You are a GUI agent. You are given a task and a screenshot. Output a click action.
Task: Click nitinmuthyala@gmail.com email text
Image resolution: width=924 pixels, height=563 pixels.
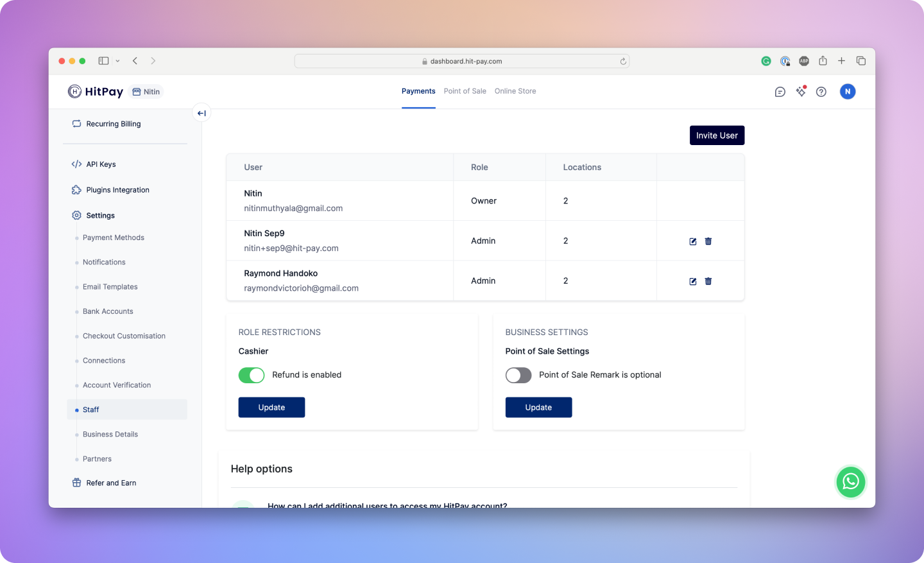coord(293,208)
